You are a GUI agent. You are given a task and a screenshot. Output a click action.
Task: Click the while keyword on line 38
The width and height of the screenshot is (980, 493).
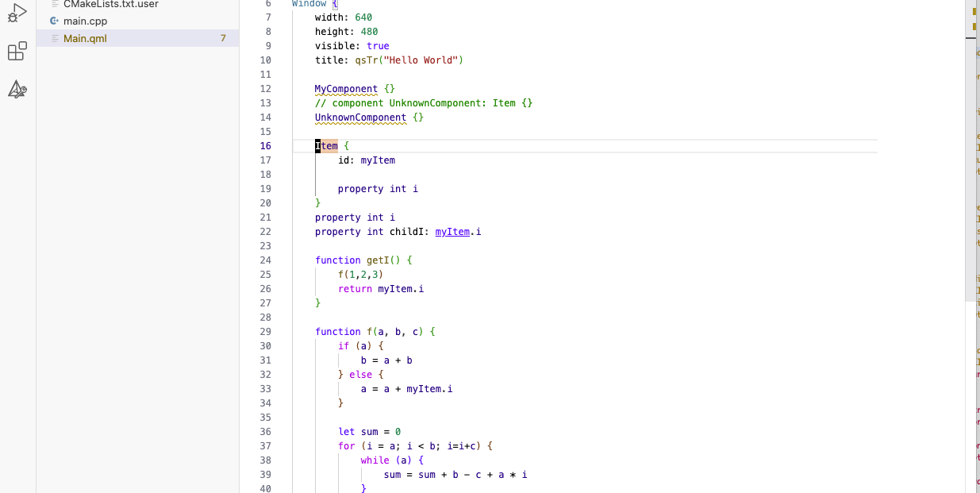point(375,460)
